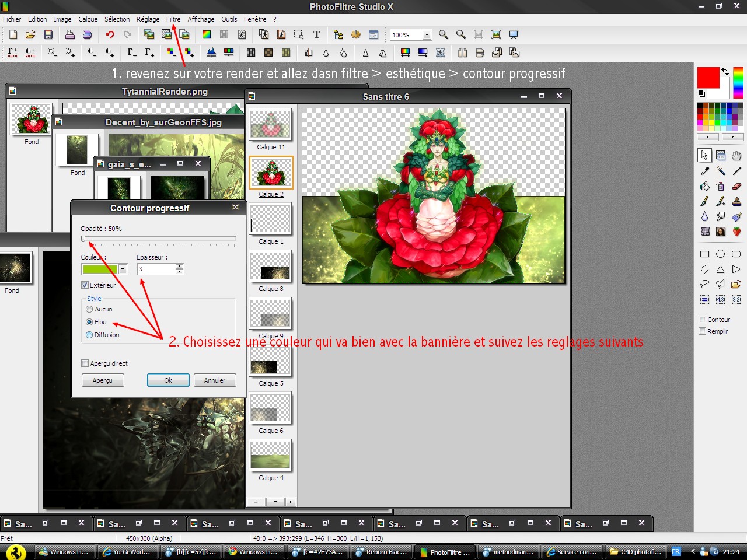747x560 pixels.
Task: Open the Affichage menu
Action: tap(201, 19)
